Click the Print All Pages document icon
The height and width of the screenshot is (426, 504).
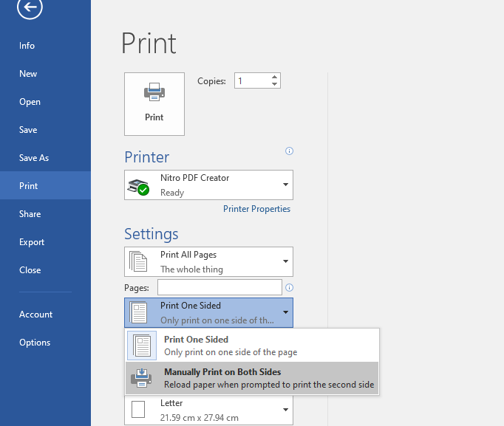point(138,261)
